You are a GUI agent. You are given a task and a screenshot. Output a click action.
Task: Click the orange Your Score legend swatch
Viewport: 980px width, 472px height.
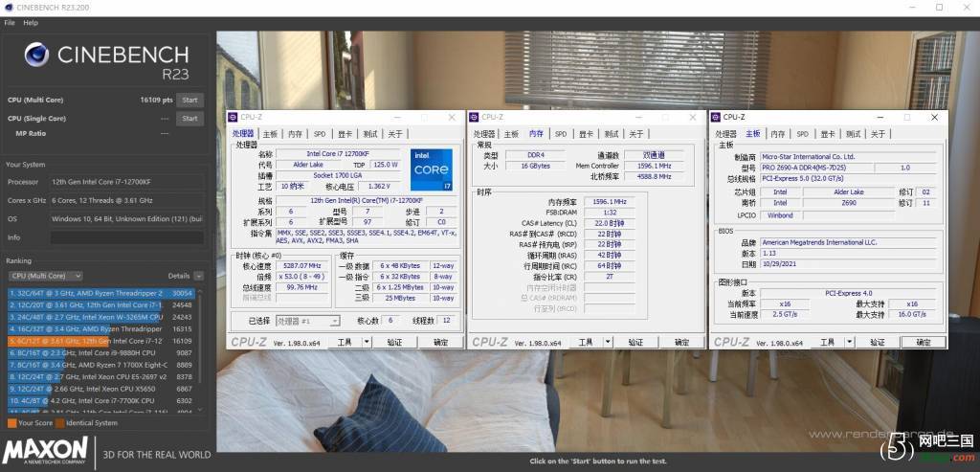point(11,423)
